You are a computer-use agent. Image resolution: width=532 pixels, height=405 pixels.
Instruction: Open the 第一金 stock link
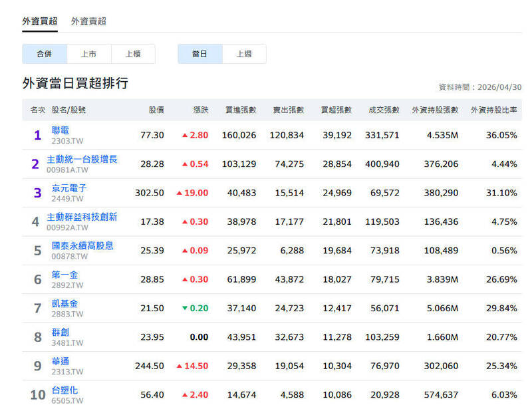(65, 275)
